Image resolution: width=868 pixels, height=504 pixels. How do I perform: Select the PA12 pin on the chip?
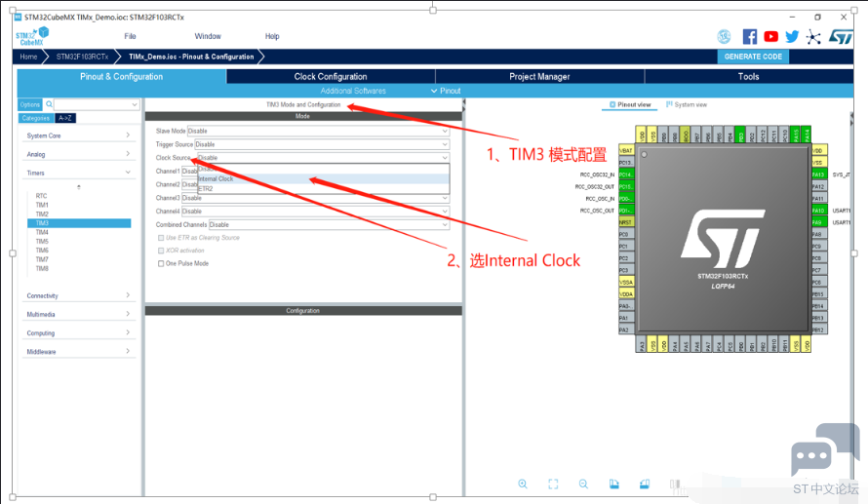(819, 186)
